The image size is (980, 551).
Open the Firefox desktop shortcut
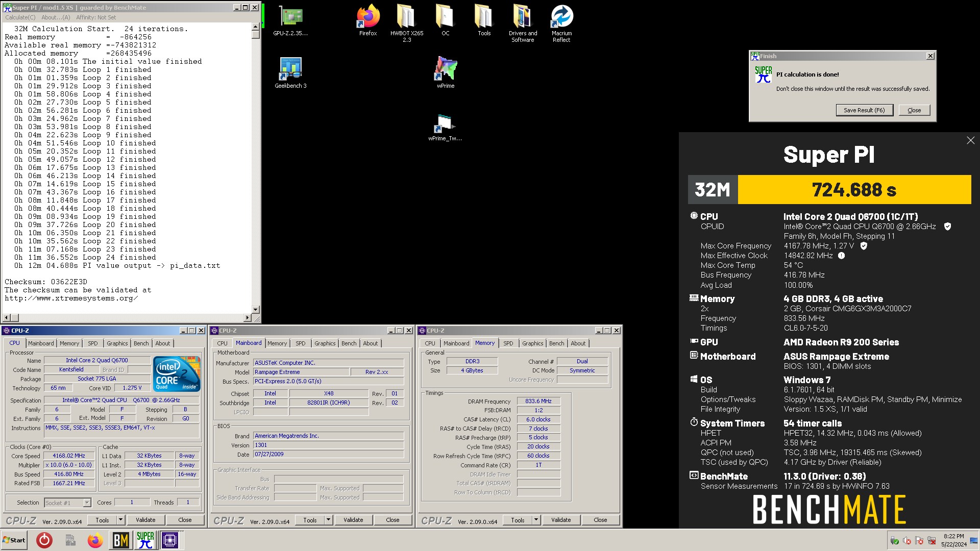[368, 21]
